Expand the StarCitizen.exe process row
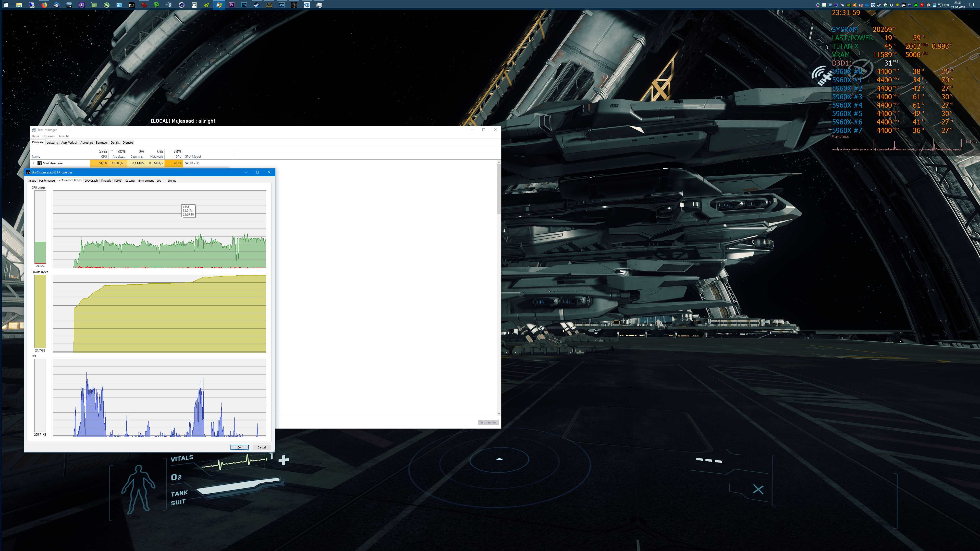This screenshot has height=551, width=980. 33,163
